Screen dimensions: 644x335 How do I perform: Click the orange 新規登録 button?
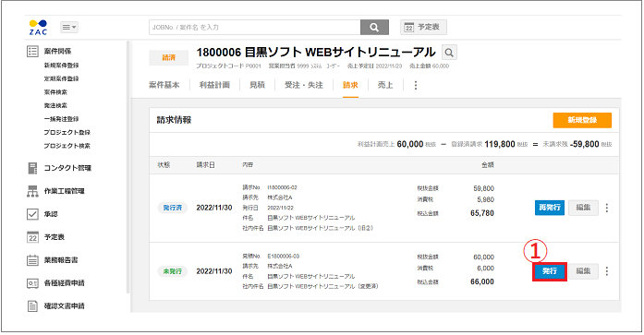point(582,120)
